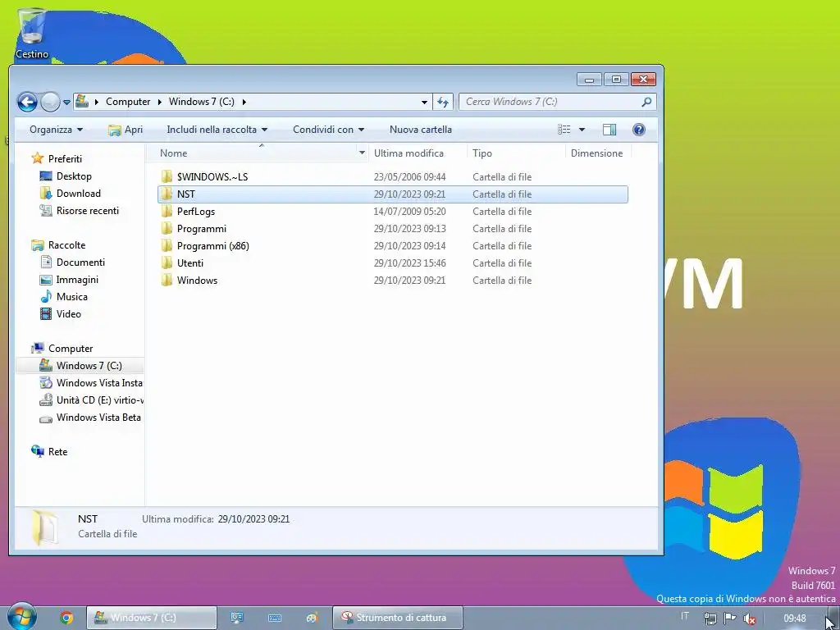Click the on-screen keyboard taskbar icon
Screen dimensions: 840x630
(x=275, y=619)
